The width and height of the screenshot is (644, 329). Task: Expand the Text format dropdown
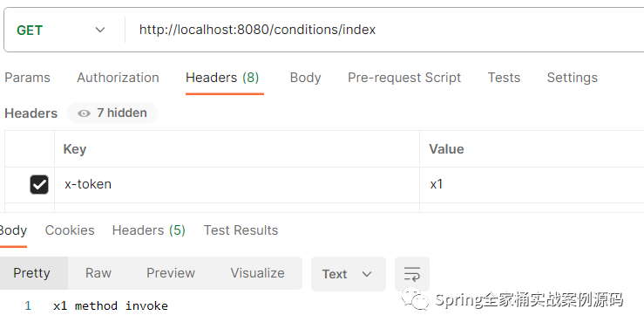[349, 274]
